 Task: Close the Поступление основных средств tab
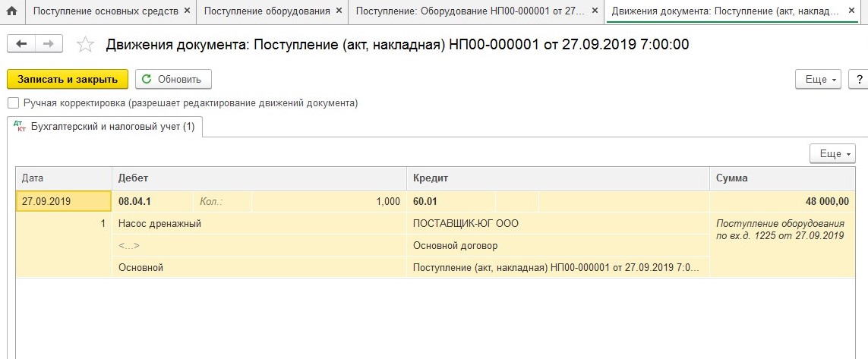(x=187, y=11)
